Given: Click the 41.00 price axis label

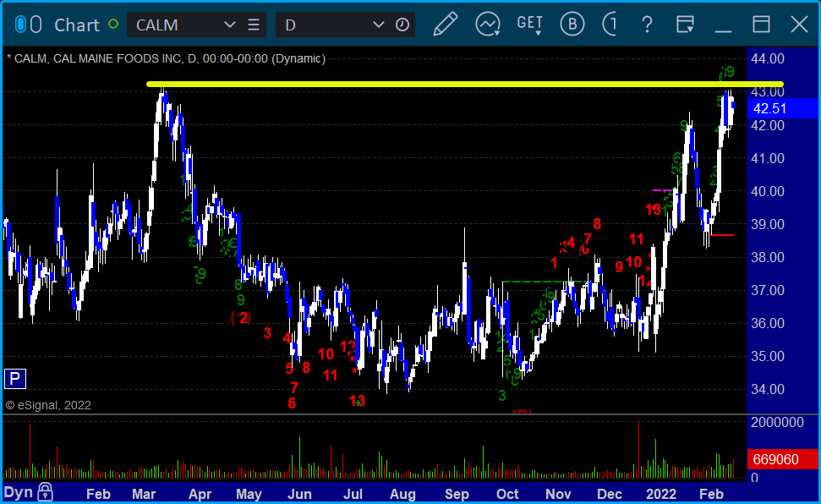Looking at the screenshot, I should click(x=768, y=158).
